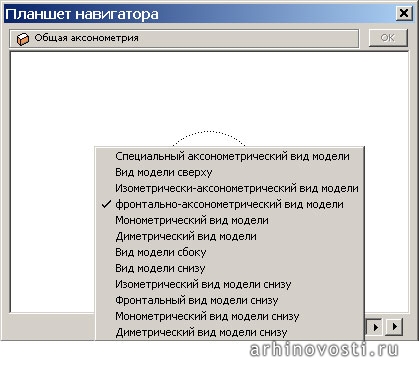Pick Монометрический вид модели снизу
This screenshot has width=419, height=371.
(229, 316)
